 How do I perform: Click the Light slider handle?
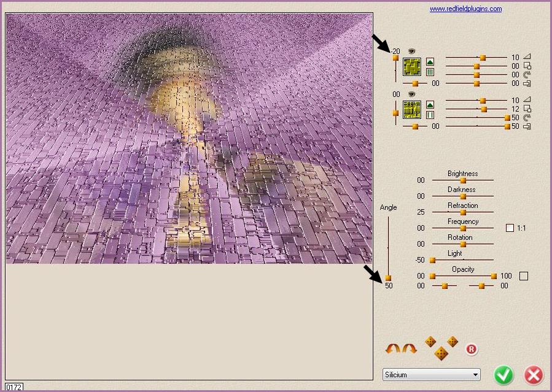tap(432, 260)
